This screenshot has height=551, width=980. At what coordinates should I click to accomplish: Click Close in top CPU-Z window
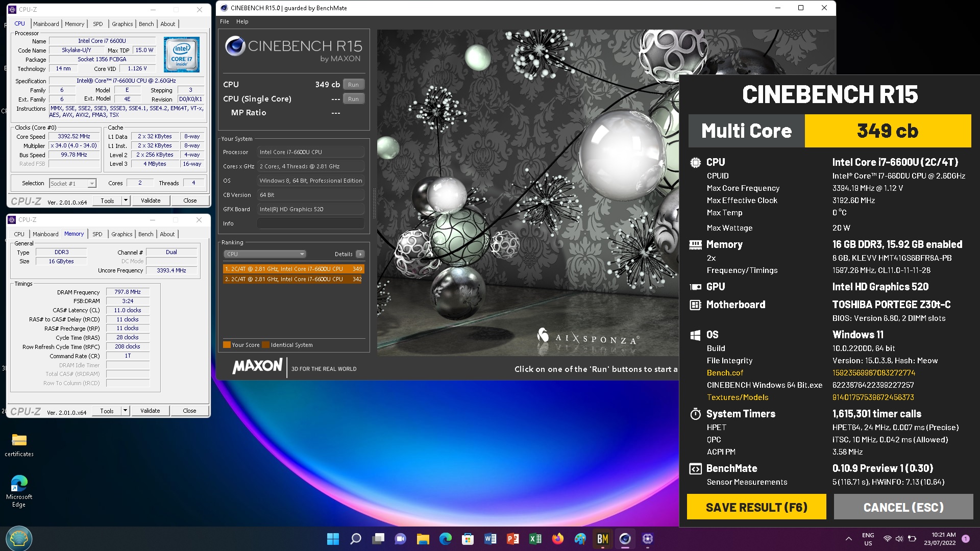point(190,201)
